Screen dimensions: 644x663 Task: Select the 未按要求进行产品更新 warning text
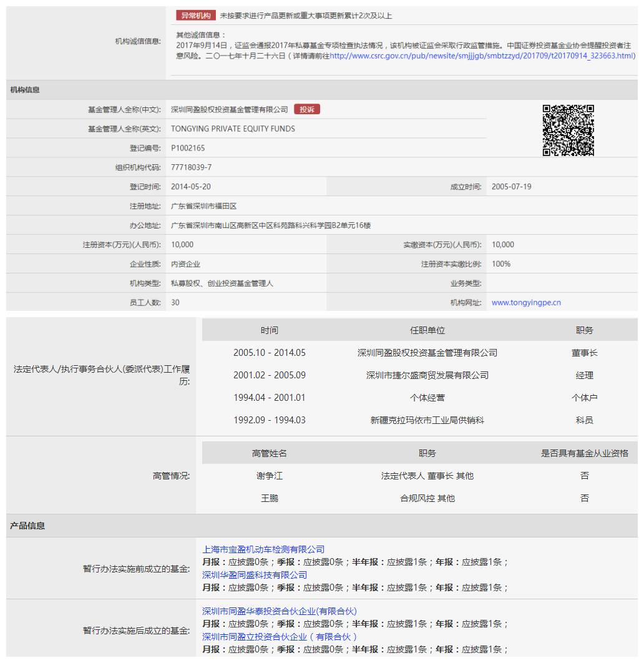click(306, 16)
